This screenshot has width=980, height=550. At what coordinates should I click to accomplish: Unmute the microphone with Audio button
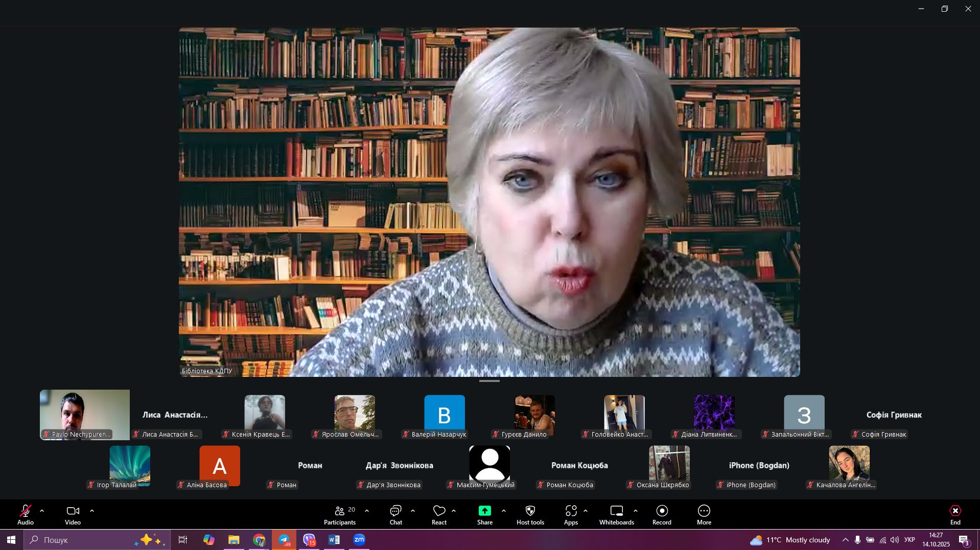(26, 514)
